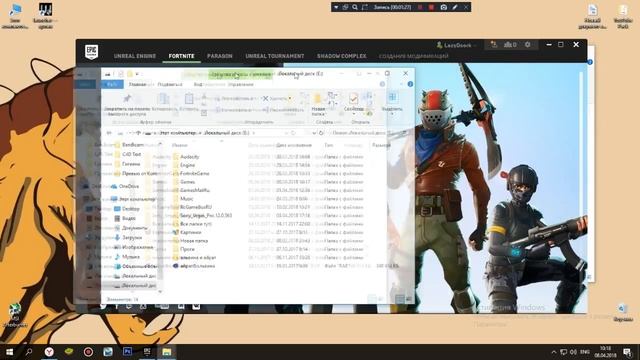Take a screenshot with recorder camera icon

tap(443, 7)
